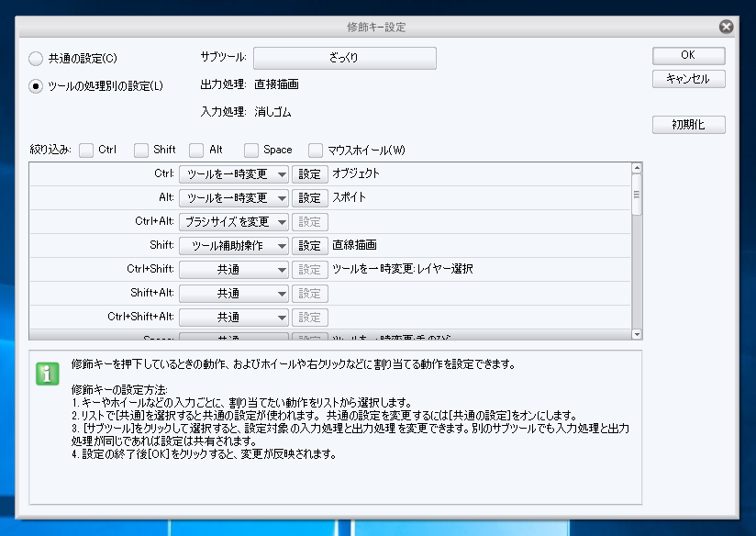Click 設定 button in the Shift row
The image size is (756, 536).
click(310, 246)
